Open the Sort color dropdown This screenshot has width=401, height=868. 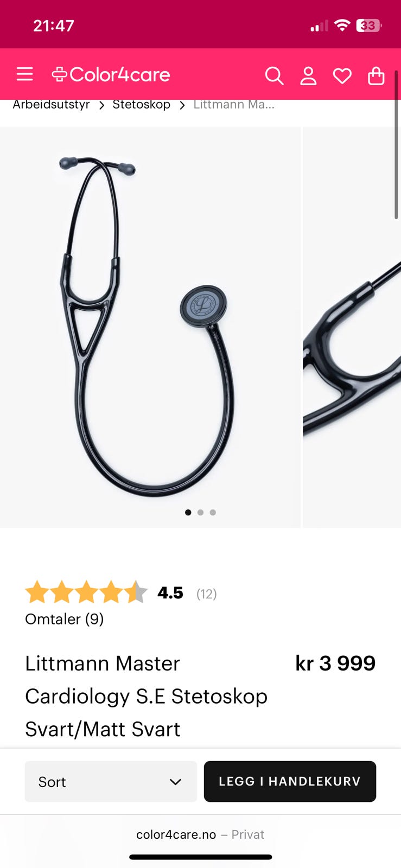click(111, 781)
